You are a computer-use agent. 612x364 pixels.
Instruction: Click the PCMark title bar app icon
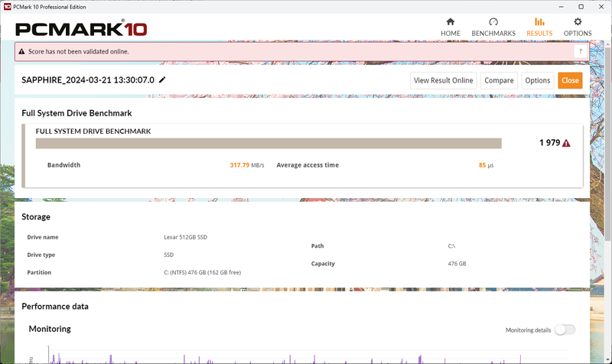(x=7, y=7)
